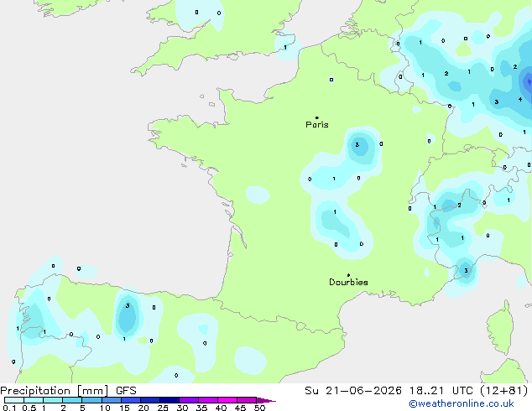The image size is (532, 411).
Task: Click the Dourbies city label
Action: pyautogui.click(x=348, y=282)
